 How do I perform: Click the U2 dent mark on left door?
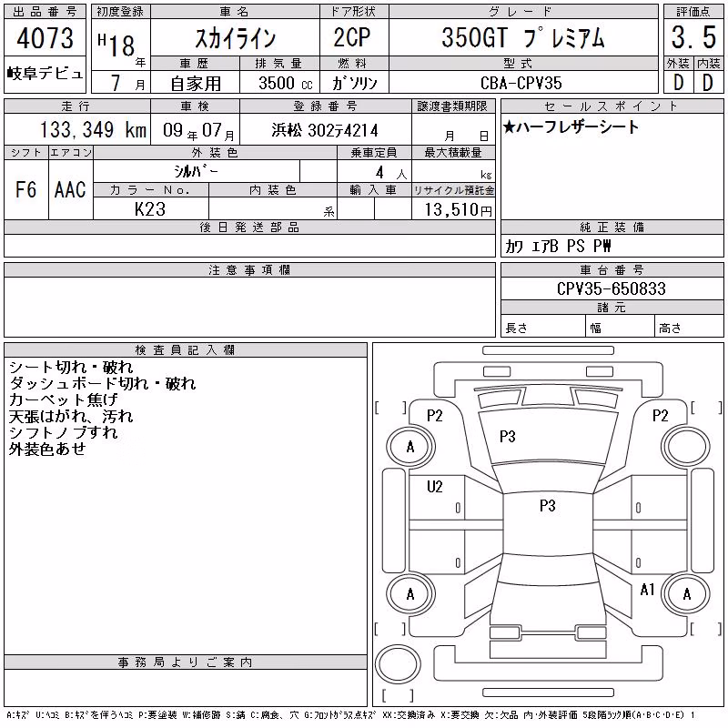[435, 487]
